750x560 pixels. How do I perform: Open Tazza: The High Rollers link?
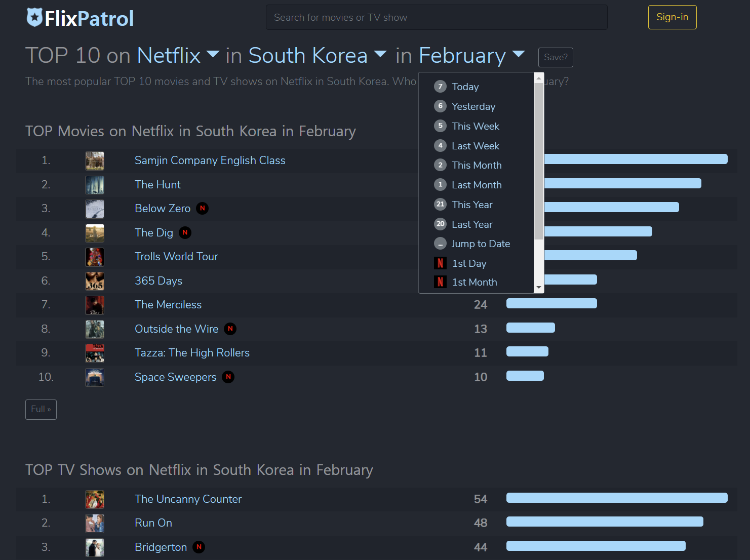point(192,352)
